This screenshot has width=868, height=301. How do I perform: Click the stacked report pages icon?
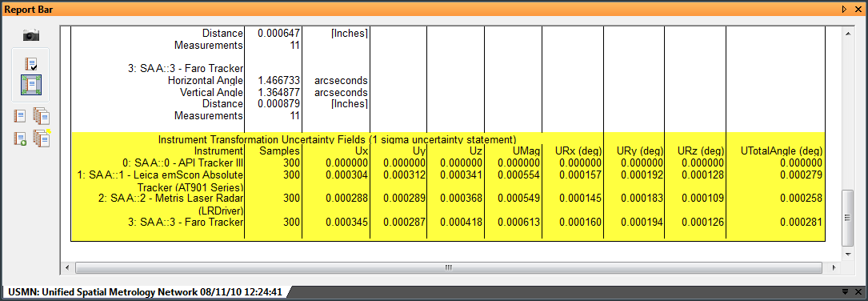pyautogui.click(x=42, y=116)
